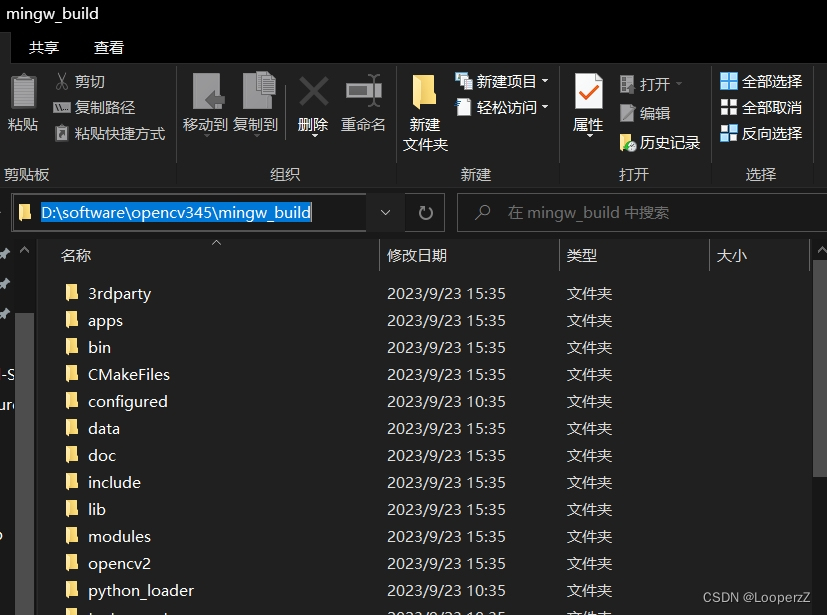Select the configured folder
The image size is (827, 615).
[x=128, y=401]
